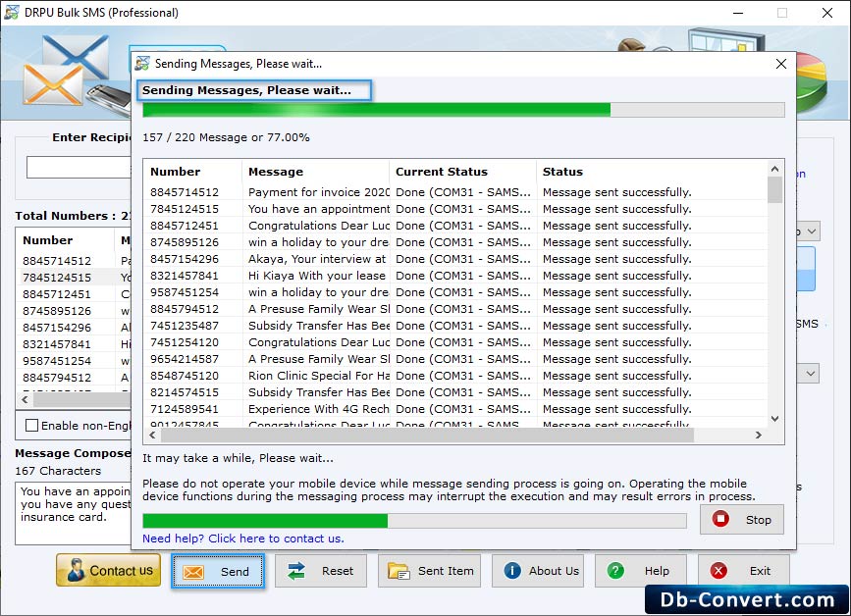Open the Need help contact link
The height and width of the screenshot is (616, 851).
(243, 539)
